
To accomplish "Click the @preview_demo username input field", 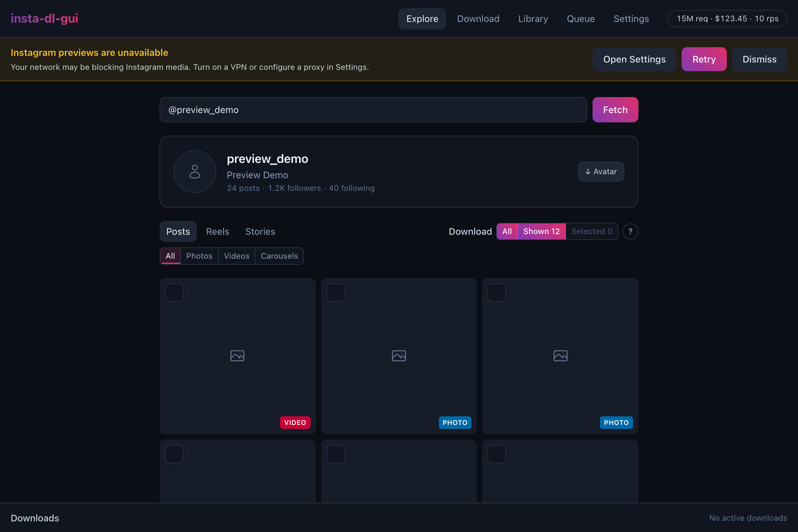I will point(373,110).
